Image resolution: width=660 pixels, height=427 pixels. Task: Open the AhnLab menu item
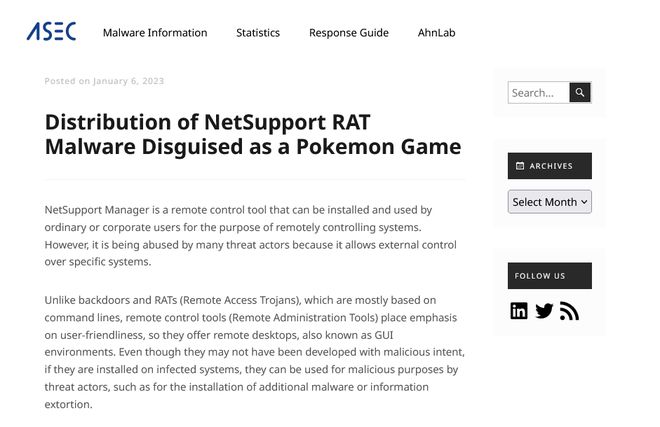(436, 33)
